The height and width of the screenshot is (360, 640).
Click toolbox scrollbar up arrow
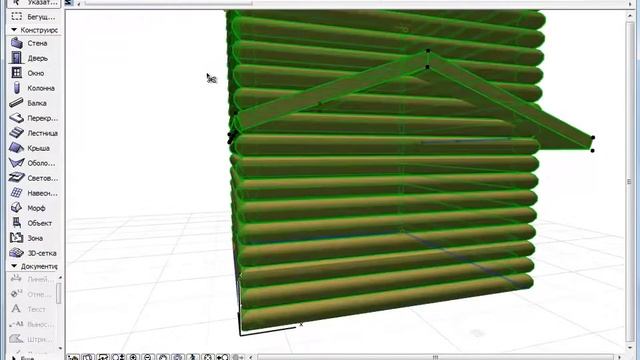pos(60,277)
